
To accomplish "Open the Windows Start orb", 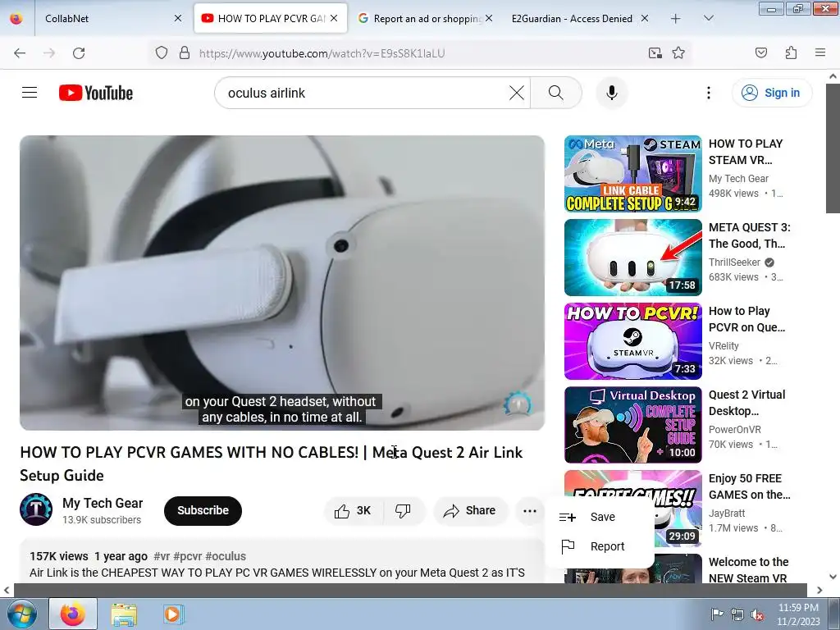I will 21,614.
